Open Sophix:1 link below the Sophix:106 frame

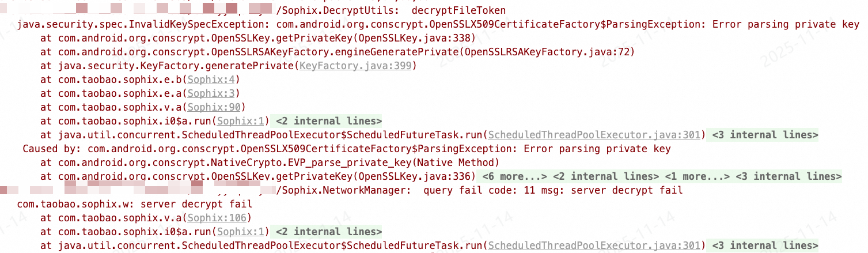[242, 232]
